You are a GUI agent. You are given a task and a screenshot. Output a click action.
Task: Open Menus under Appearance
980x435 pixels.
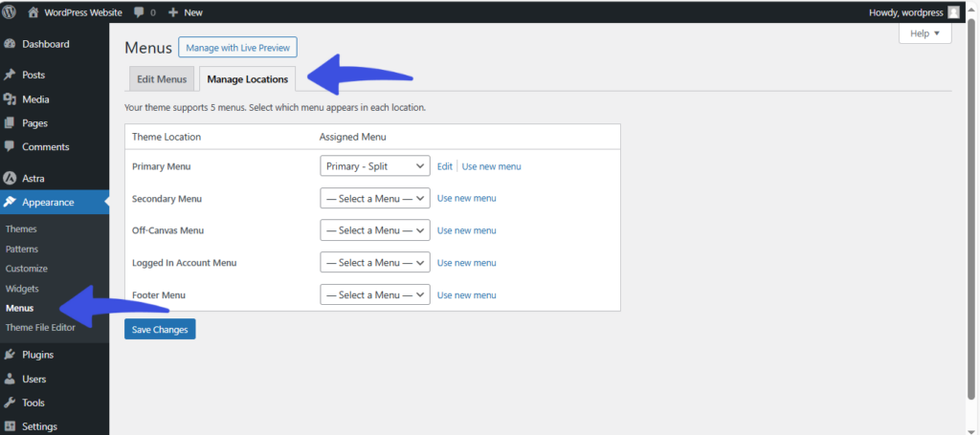click(19, 308)
